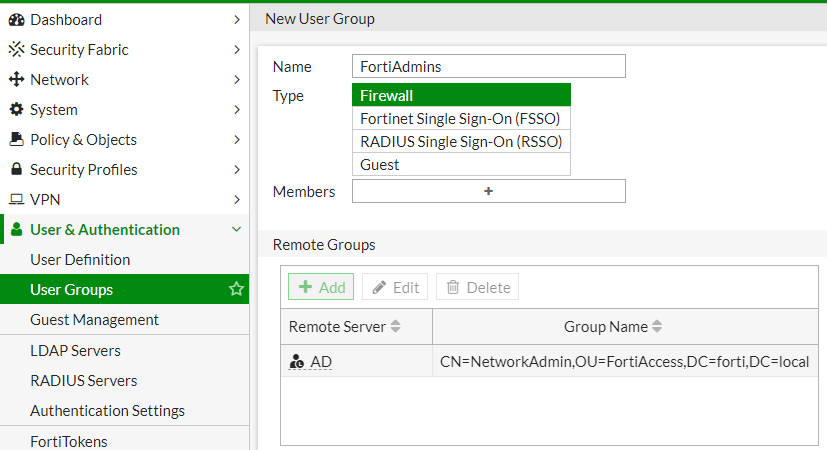827x450 pixels.
Task: Toggle the User Groups favorite star
Action: [236, 289]
